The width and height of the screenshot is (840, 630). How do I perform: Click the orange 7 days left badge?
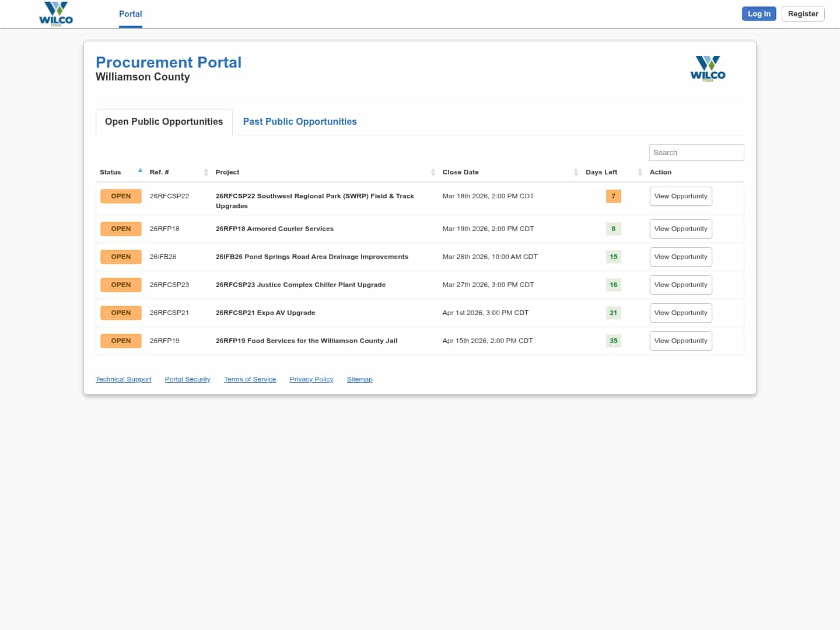613,197
